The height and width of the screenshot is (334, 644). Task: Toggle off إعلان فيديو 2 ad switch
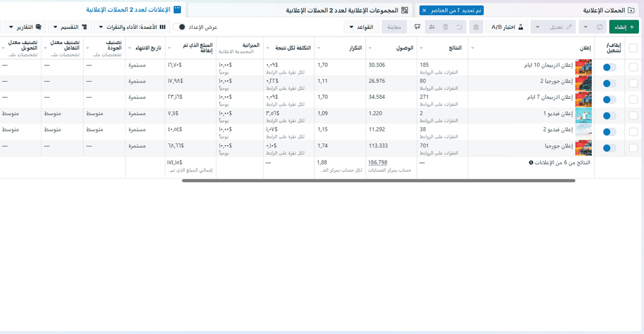(x=609, y=132)
